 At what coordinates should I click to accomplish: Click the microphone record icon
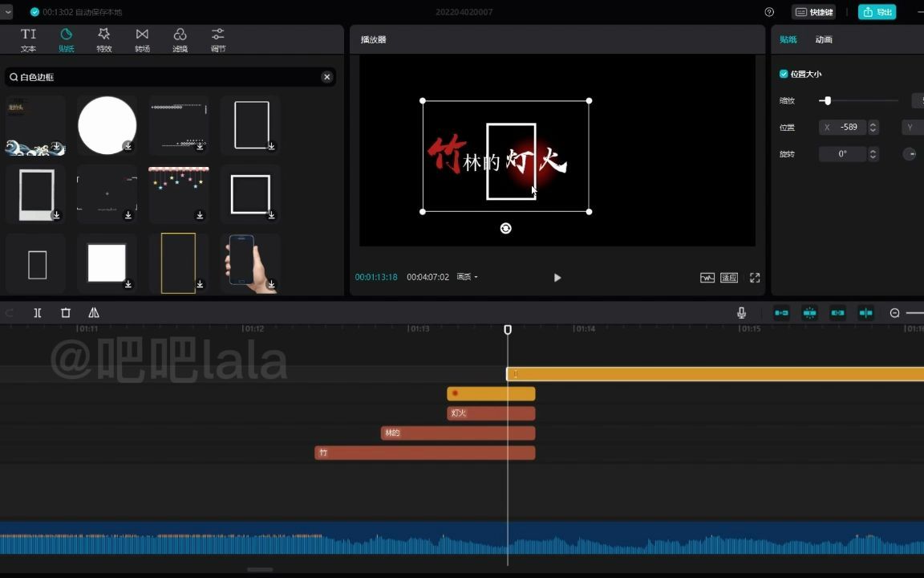(741, 313)
